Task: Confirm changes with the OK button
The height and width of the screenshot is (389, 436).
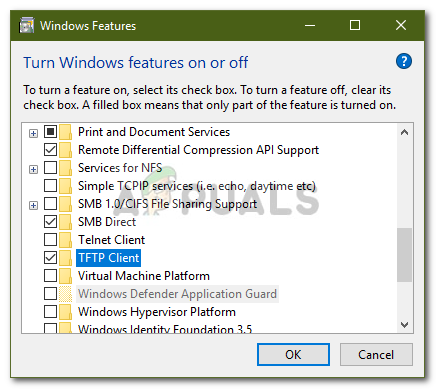Action: (x=293, y=355)
